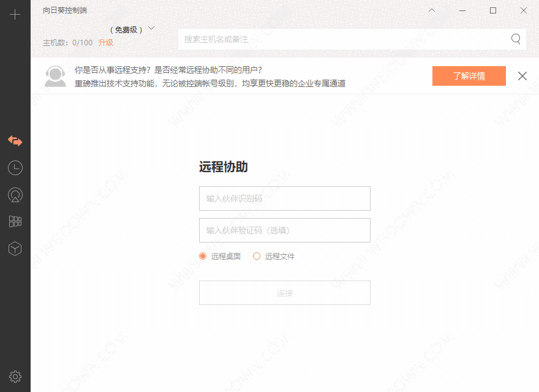Image resolution: width=539 pixels, height=392 pixels.
Task: Open the 升级 upgrade link
Action: point(105,42)
